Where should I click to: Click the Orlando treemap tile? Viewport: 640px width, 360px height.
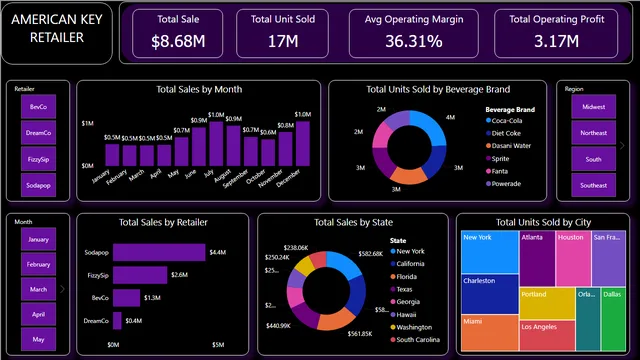tap(588, 319)
